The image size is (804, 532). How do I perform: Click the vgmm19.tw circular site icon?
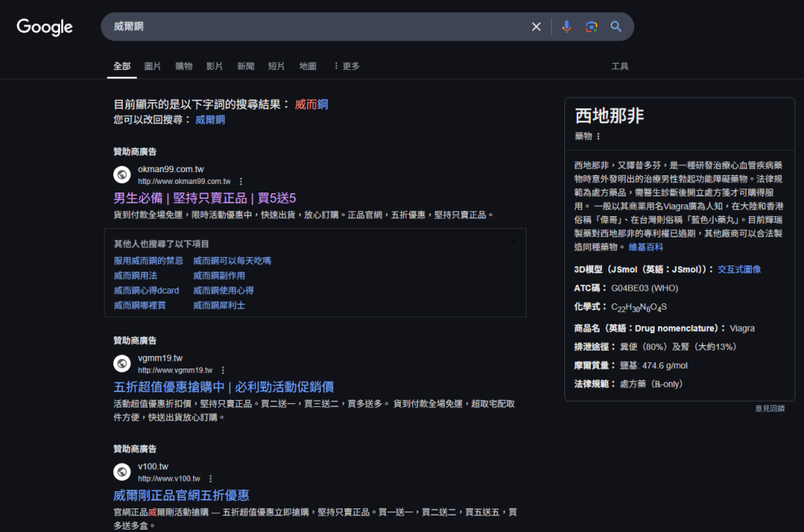coord(121,364)
